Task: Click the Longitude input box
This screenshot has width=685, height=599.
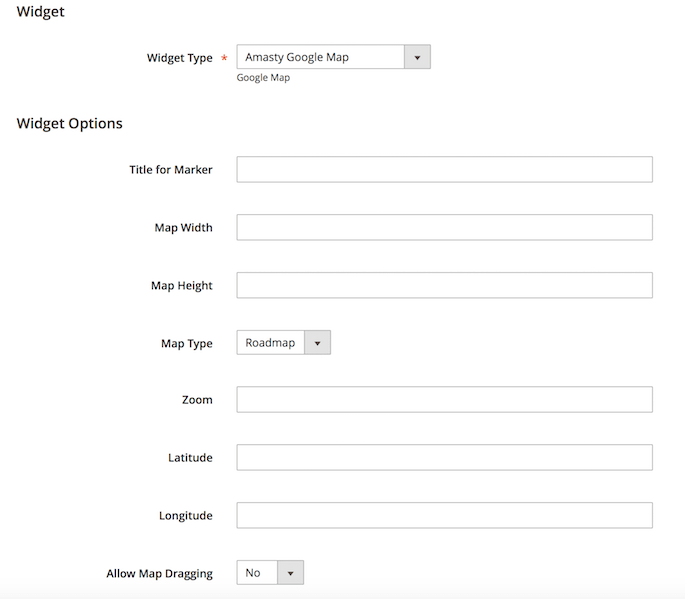Action: [x=444, y=516]
